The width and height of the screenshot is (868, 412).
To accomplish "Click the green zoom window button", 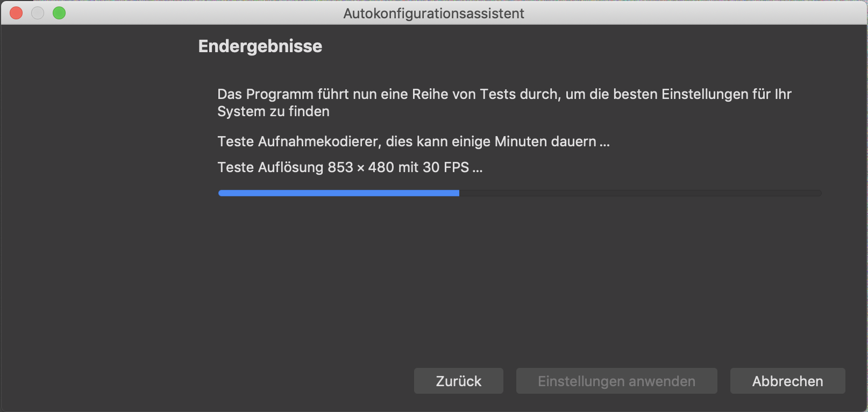I will point(59,13).
